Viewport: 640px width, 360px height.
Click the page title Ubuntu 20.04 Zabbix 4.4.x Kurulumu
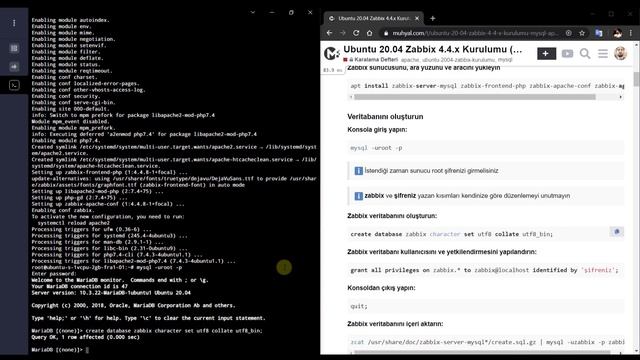point(432,49)
